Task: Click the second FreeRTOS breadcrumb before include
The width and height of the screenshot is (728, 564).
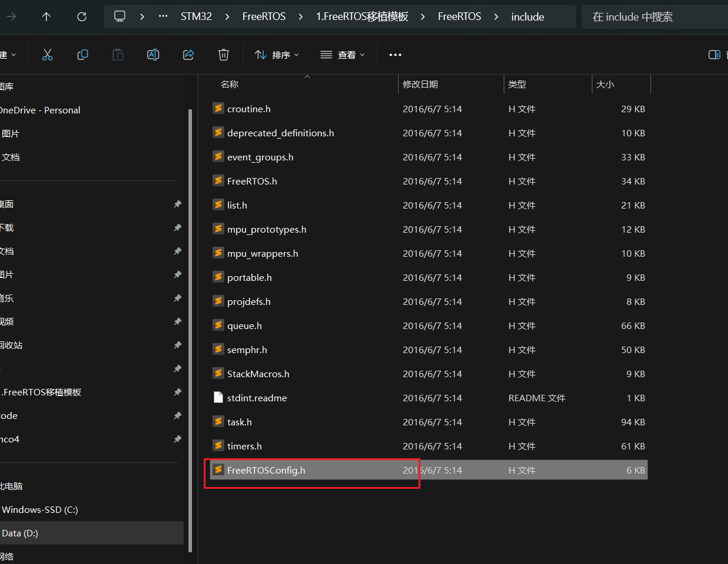Action: pos(459,16)
